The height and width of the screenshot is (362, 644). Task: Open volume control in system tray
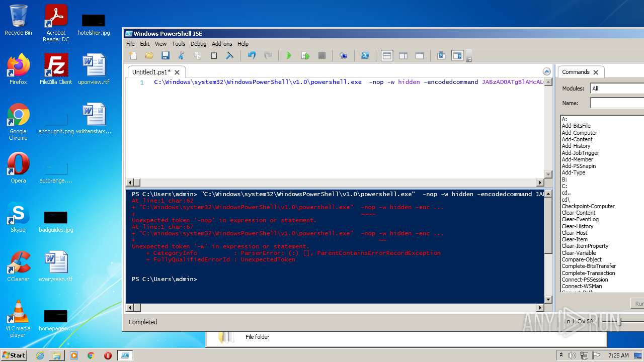[x=572, y=355]
